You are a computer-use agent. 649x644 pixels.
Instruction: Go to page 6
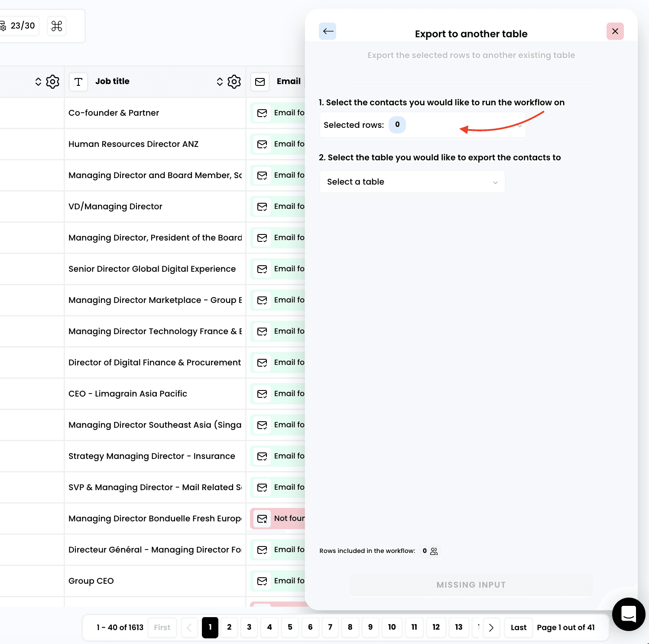tap(310, 628)
